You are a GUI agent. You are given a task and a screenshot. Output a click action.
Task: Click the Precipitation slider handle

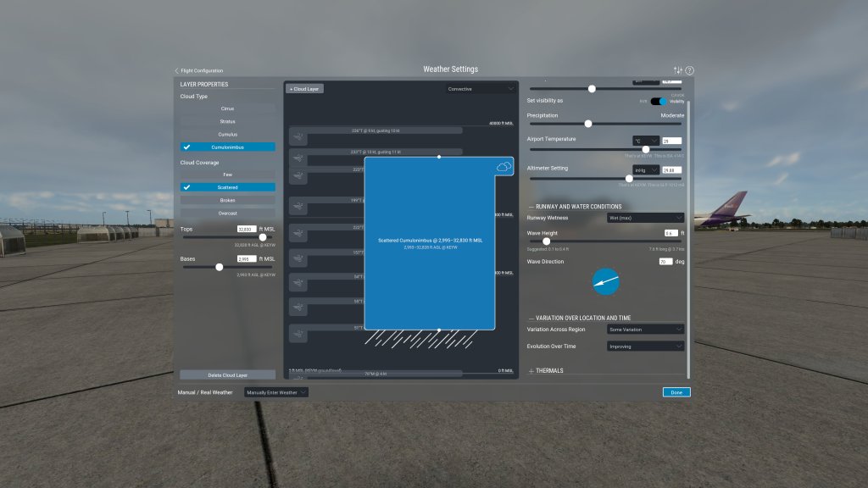tap(587, 124)
